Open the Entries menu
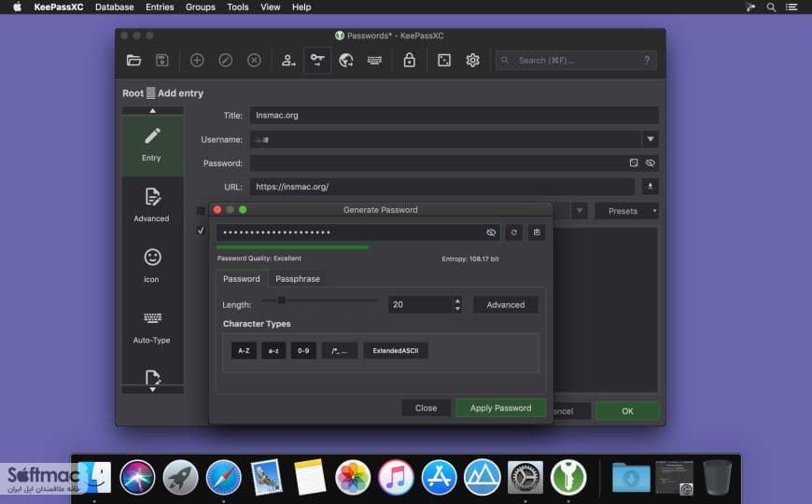This screenshot has height=504, width=812. tap(160, 7)
